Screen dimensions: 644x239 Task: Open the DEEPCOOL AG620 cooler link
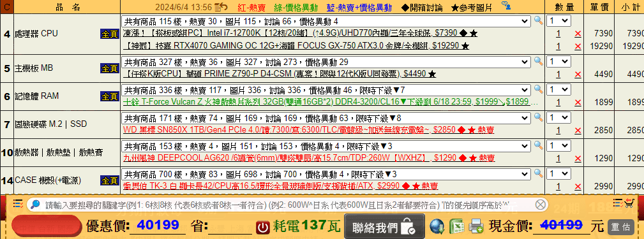(309, 158)
